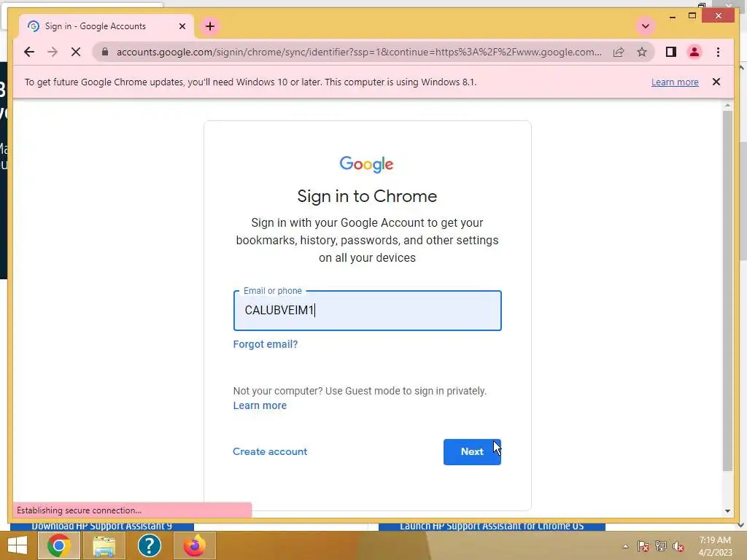The image size is (747, 560).
Task: Click the scroll up arrow of the page
Action: point(727,105)
